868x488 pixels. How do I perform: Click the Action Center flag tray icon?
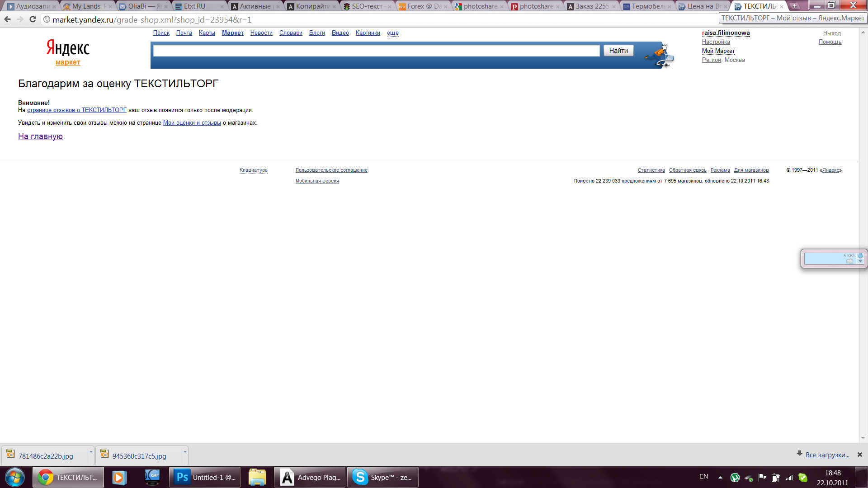coord(762,477)
